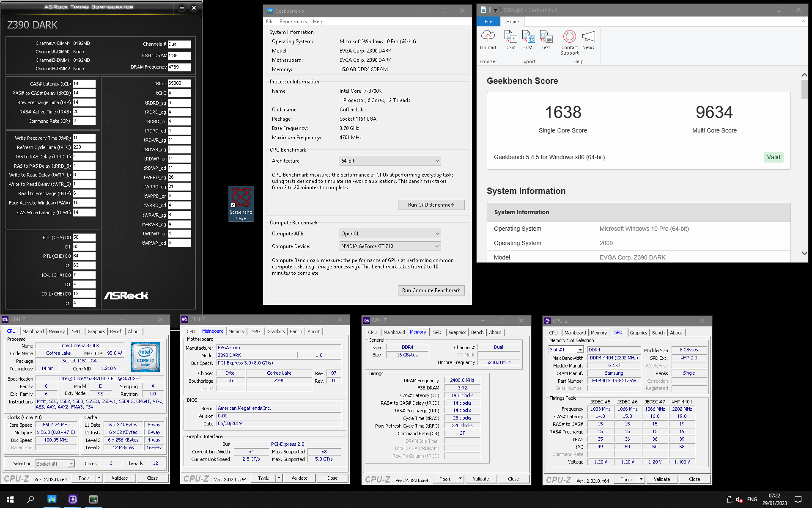The image size is (812, 508).
Task: Click Refresh Cycle Time (tRFC) field 220
Action: [84, 147]
